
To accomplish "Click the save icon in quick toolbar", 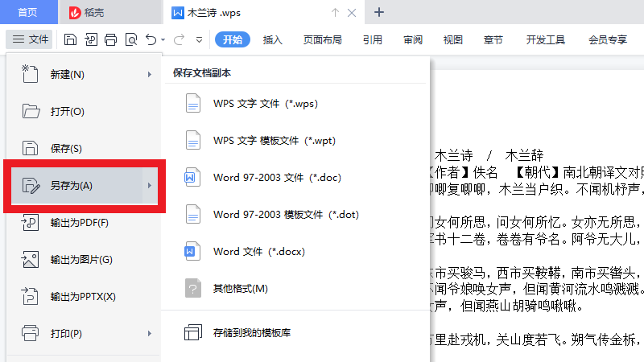I will point(71,39).
